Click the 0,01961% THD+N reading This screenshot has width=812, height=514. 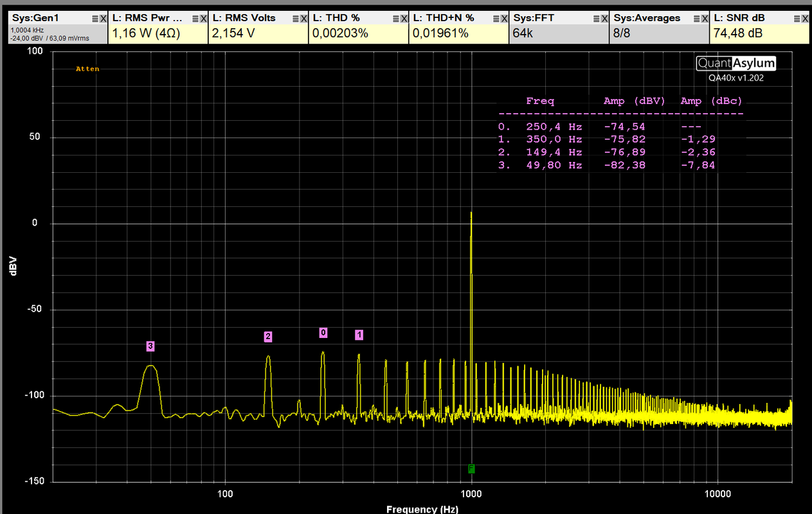(x=440, y=33)
